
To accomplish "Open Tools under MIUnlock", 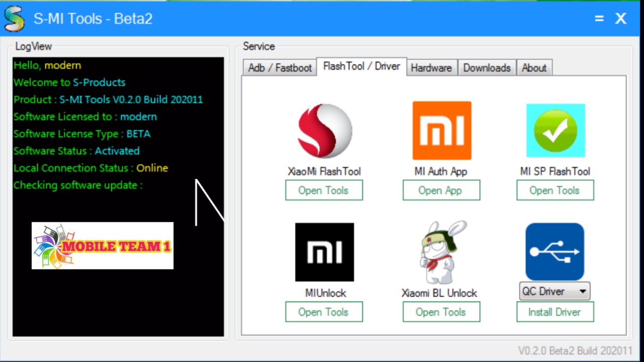I will pos(324,312).
